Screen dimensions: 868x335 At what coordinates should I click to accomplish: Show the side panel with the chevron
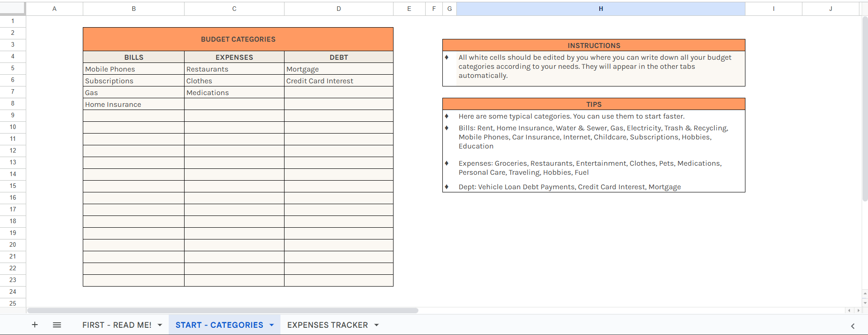click(853, 325)
